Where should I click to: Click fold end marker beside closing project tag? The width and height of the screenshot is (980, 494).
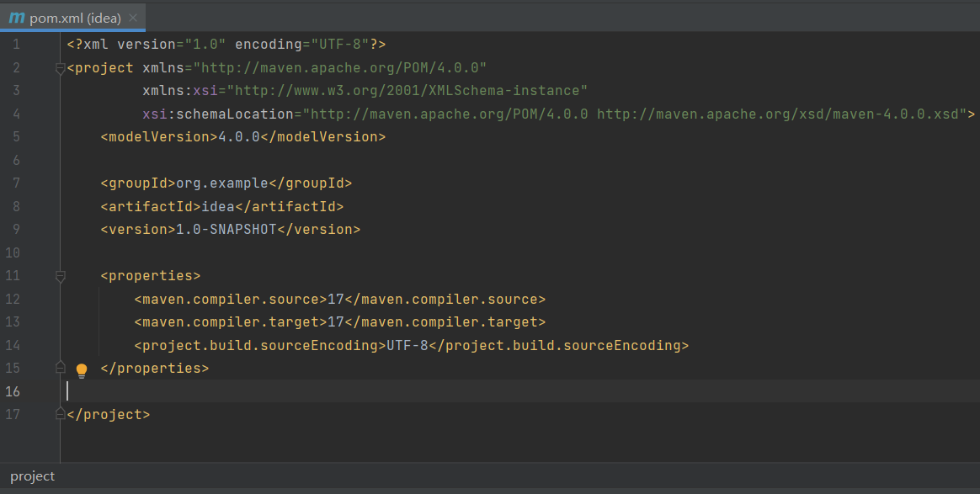(x=60, y=414)
